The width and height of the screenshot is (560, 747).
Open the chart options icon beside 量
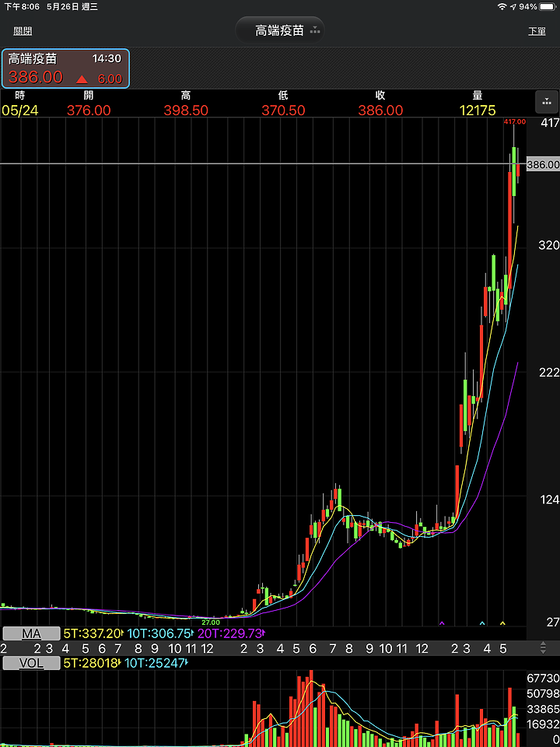coord(546,100)
